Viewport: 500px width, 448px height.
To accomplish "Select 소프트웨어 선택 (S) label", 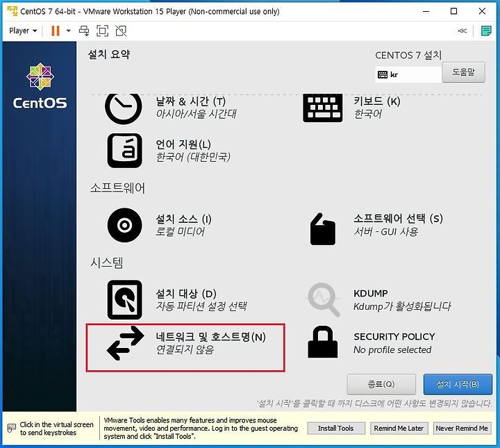I will (x=398, y=219).
